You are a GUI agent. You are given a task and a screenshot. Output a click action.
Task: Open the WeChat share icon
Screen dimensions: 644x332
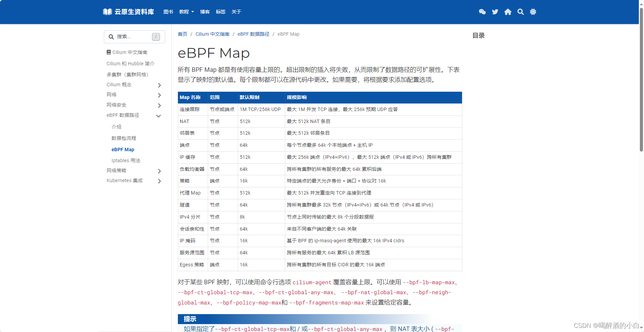tap(482, 12)
